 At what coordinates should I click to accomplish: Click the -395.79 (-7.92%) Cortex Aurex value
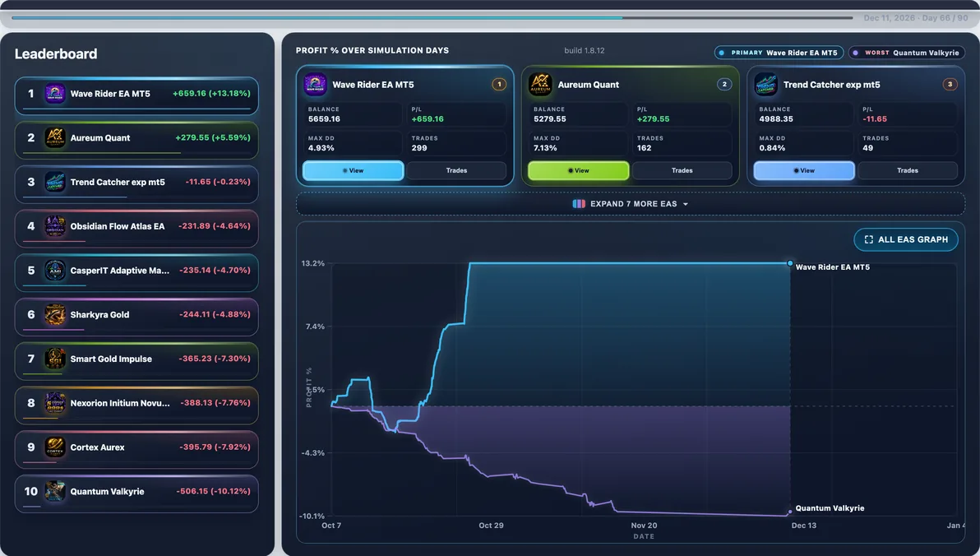pos(215,447)
